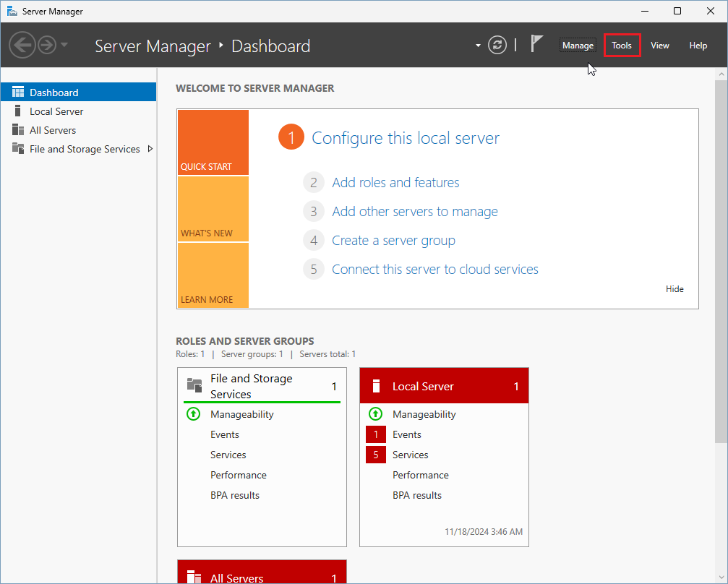Screen dimensions: 728x584
Task: Open the Tools menu
Action: pyautogui.click(x=622, y=45)
